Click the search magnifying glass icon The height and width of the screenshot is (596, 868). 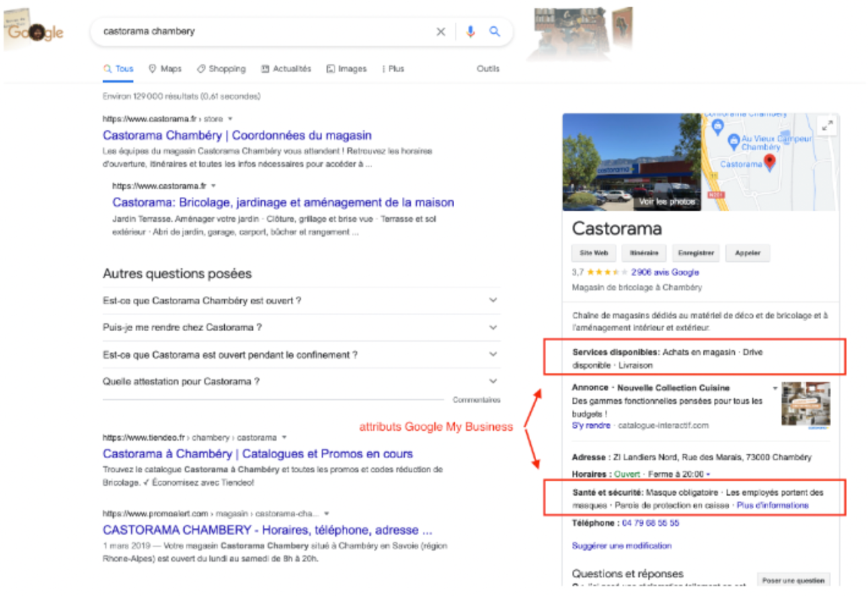[495, 30]
